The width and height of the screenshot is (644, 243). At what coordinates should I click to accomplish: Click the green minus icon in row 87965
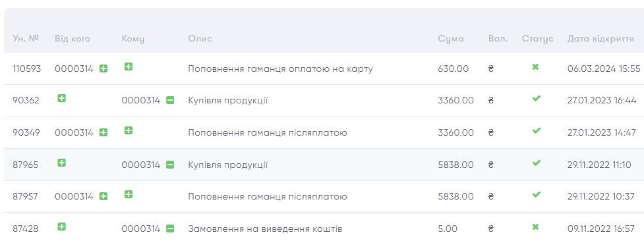(x=170, y=165)
